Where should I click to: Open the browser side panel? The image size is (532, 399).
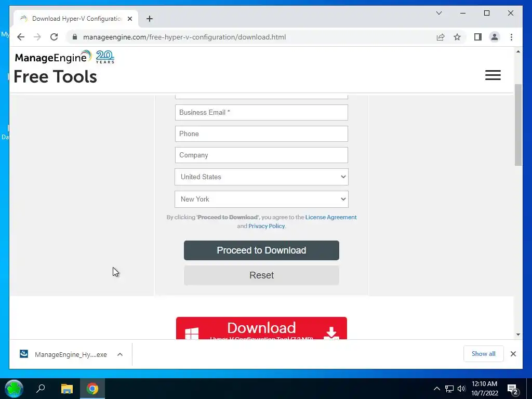478,37
